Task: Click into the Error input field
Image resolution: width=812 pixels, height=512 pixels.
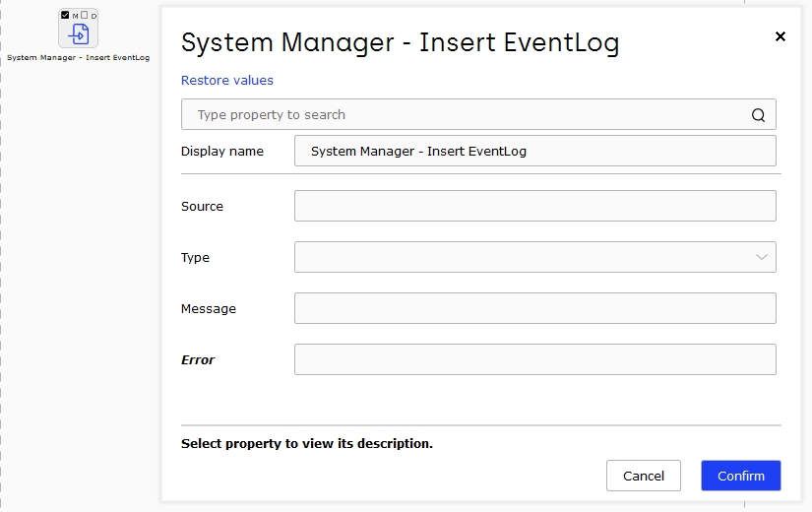Action: pos(535,359)
